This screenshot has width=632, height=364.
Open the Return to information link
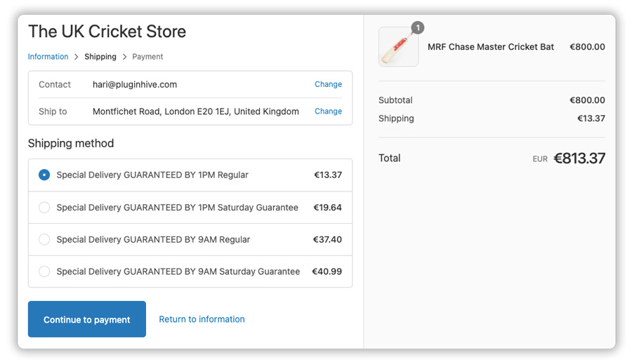pyautogui.click(x=202, y=319)
